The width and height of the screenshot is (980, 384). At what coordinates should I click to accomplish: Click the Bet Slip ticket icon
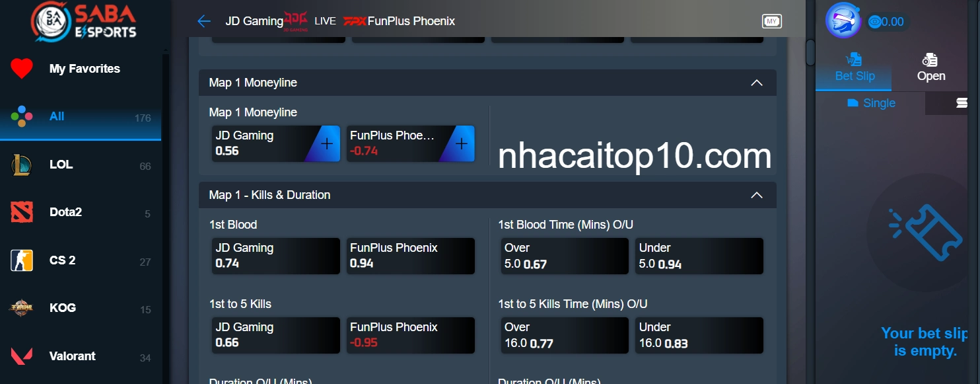pos(855,59)
